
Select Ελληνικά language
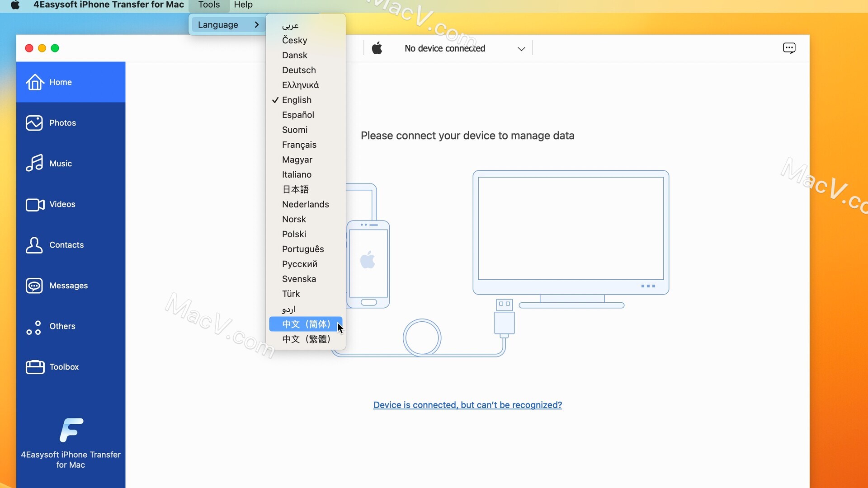[306, 85]
